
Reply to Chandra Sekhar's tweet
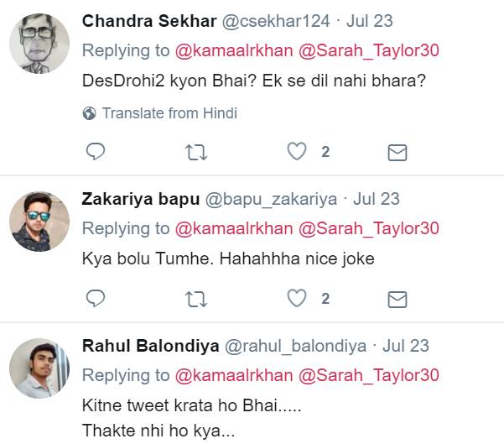[96, 152]
